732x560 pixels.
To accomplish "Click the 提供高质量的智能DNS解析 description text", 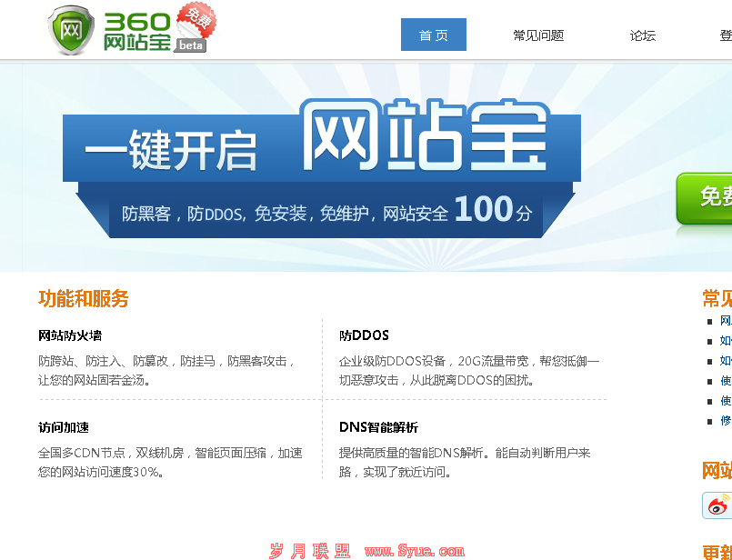I will 465,463.
